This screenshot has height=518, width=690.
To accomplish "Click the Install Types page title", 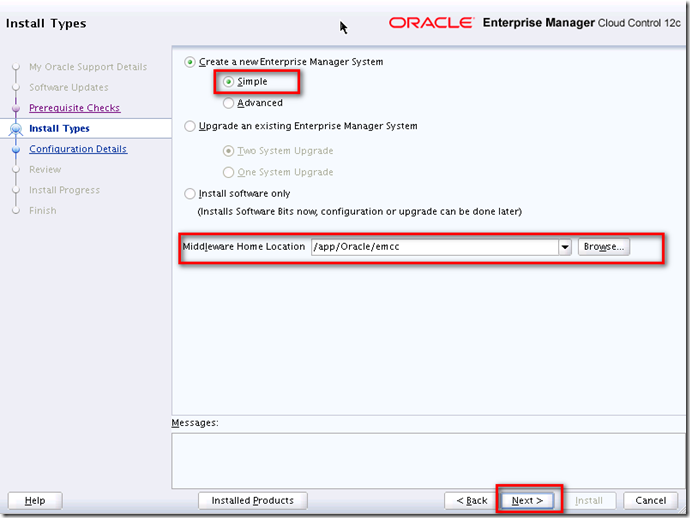I will (46, 23).
